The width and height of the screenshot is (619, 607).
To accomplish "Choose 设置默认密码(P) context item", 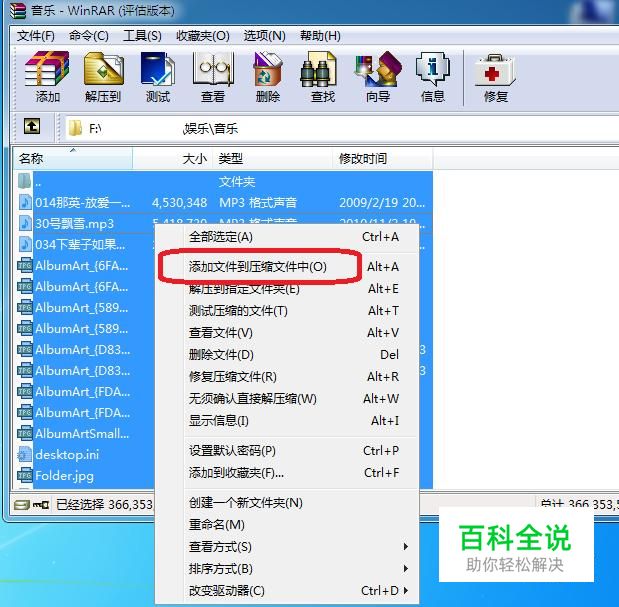I will (287, 451).
